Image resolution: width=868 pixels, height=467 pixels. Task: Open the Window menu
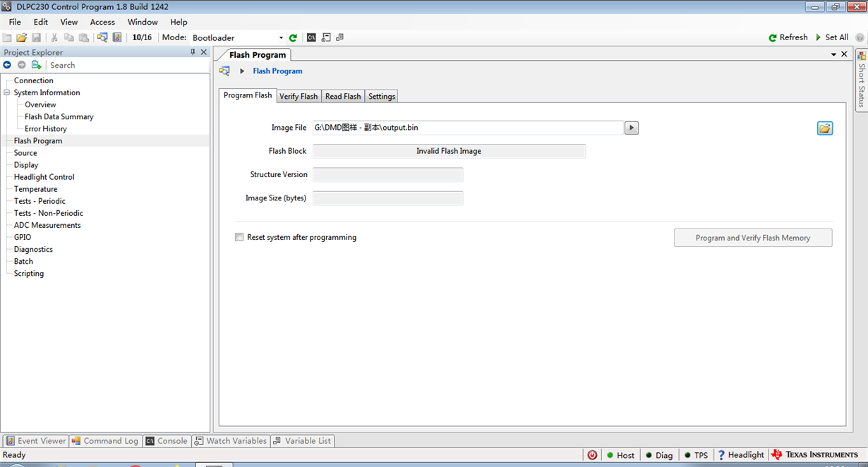click(x=143, y=22)
